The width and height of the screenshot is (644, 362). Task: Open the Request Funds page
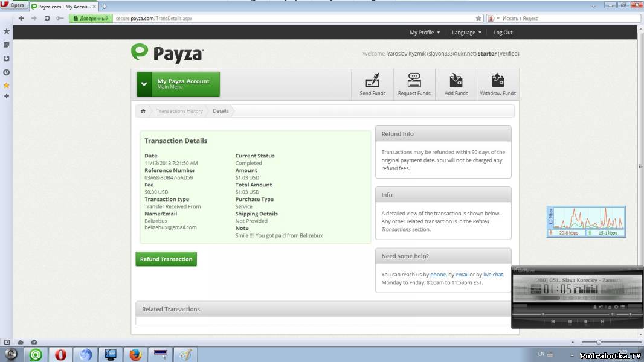(414, 84)
